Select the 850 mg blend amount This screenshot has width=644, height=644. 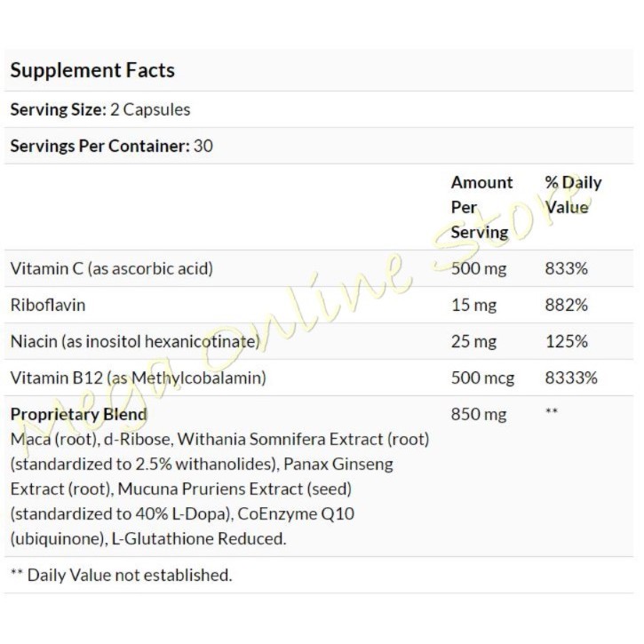pyautogui.click(x=478, y=414)
